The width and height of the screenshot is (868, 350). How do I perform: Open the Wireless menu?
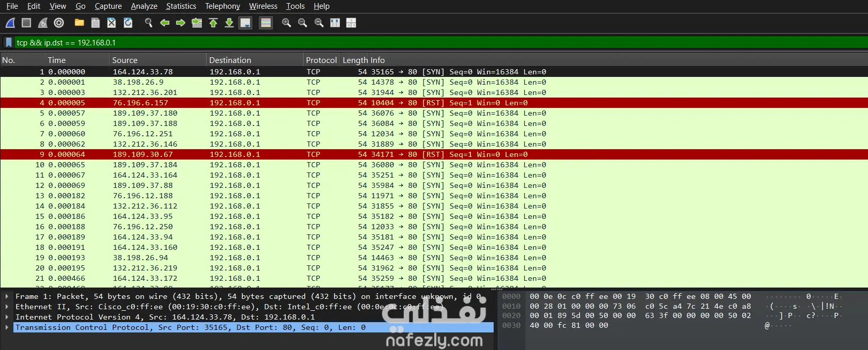coord(263,6)
